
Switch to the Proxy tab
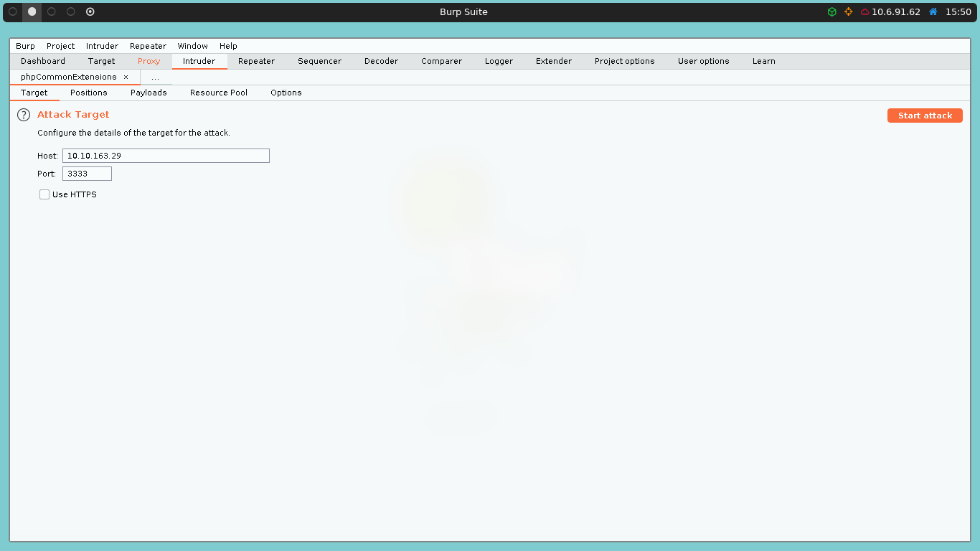click(149, 61)
